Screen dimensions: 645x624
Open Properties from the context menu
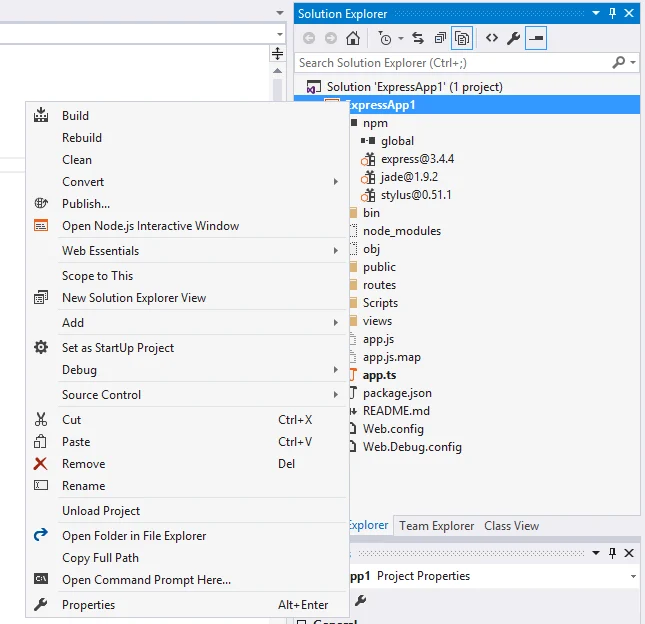[187, 605]
